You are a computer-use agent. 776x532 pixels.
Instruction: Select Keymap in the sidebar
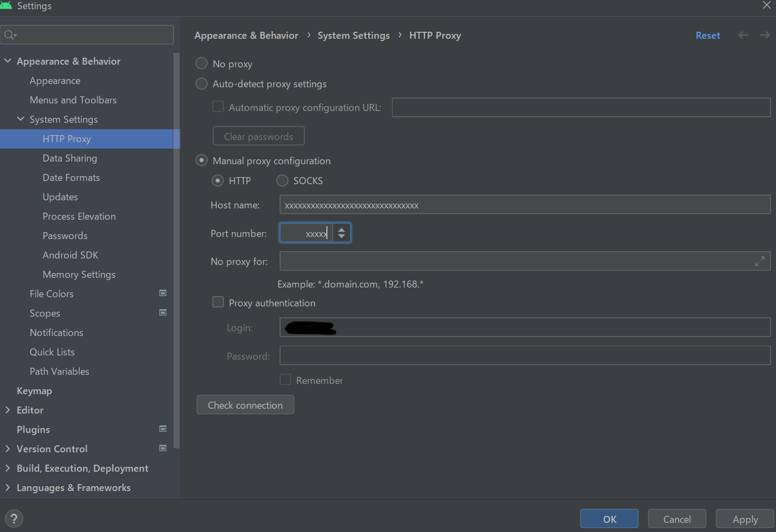(x=34, y=390)
